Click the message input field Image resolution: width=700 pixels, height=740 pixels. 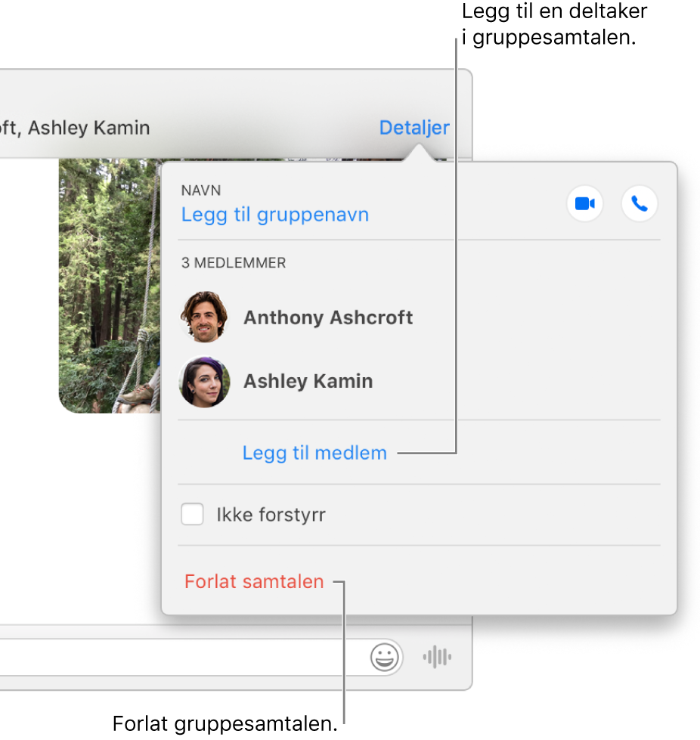pyautogui.click(x=189, y=658)
